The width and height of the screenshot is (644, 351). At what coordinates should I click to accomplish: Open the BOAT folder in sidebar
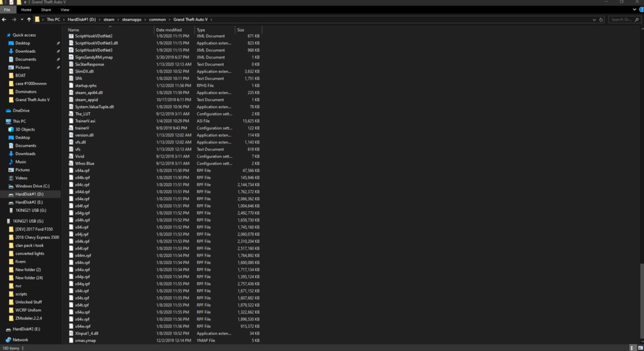pyautogui.click(x=20, y=75)
